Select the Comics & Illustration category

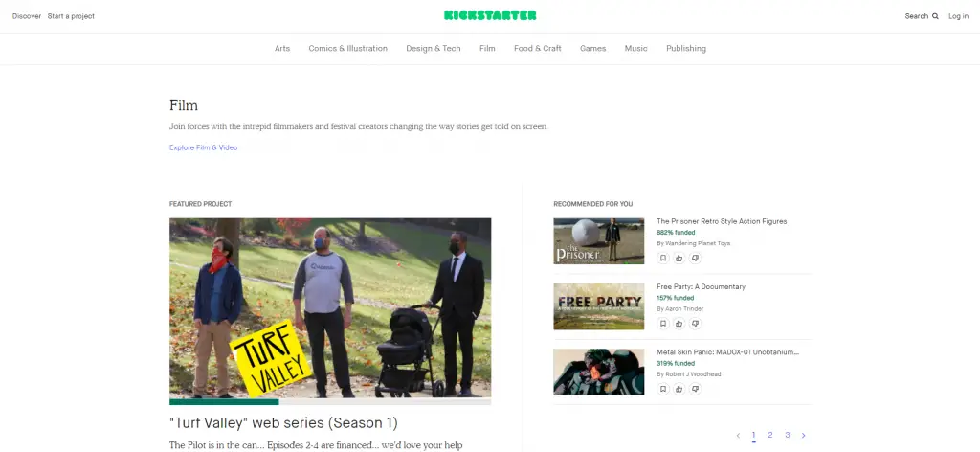point(347,48)
